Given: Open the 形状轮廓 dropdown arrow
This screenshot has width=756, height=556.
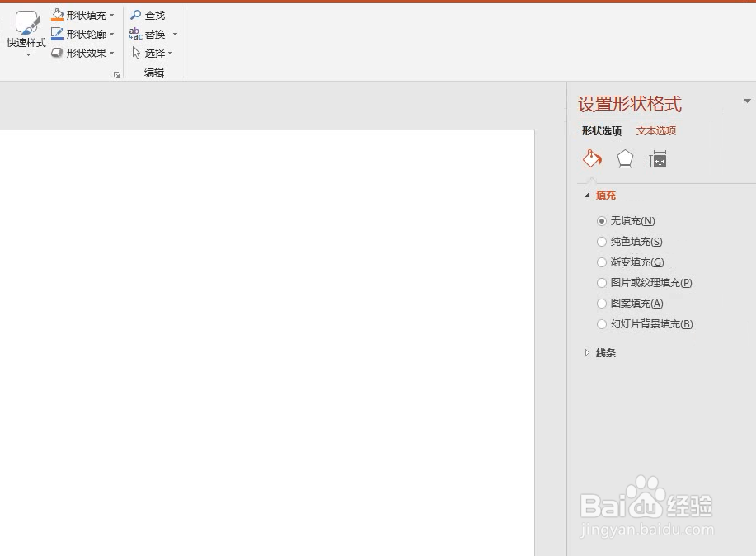Looking at the screenshot, I should pos(112,35).
